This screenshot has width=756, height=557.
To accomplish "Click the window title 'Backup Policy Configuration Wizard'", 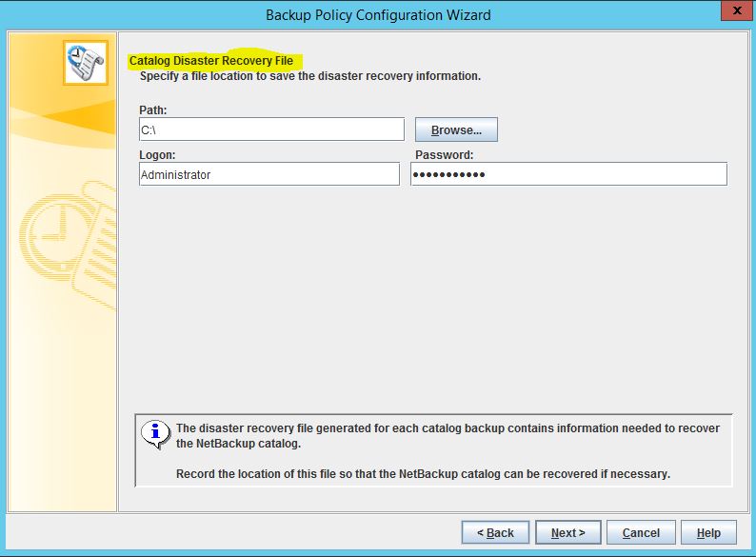I will [378, 15].
